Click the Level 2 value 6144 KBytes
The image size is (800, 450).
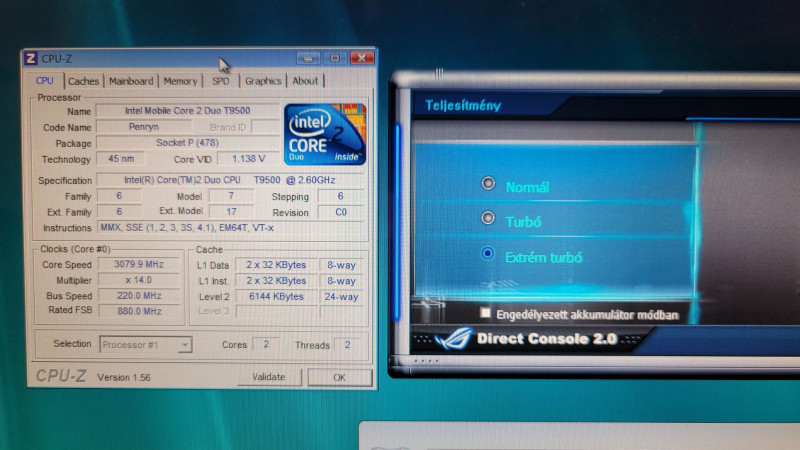(x=276, y=296)
